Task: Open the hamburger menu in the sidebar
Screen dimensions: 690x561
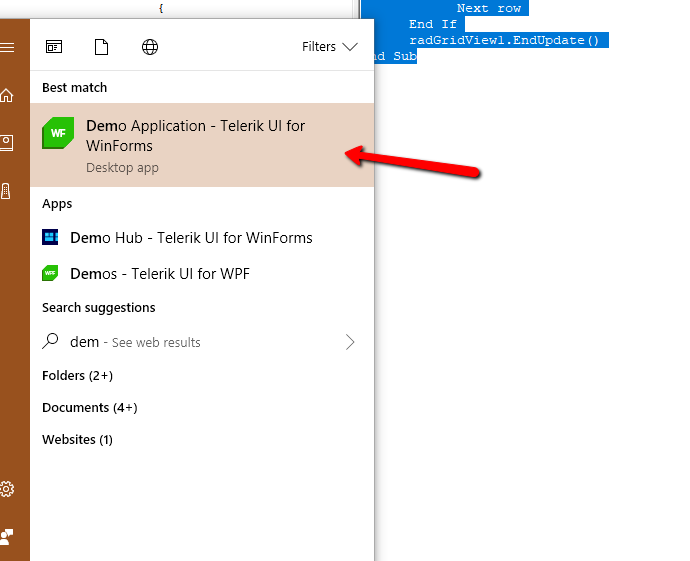Action: [7, 47]
